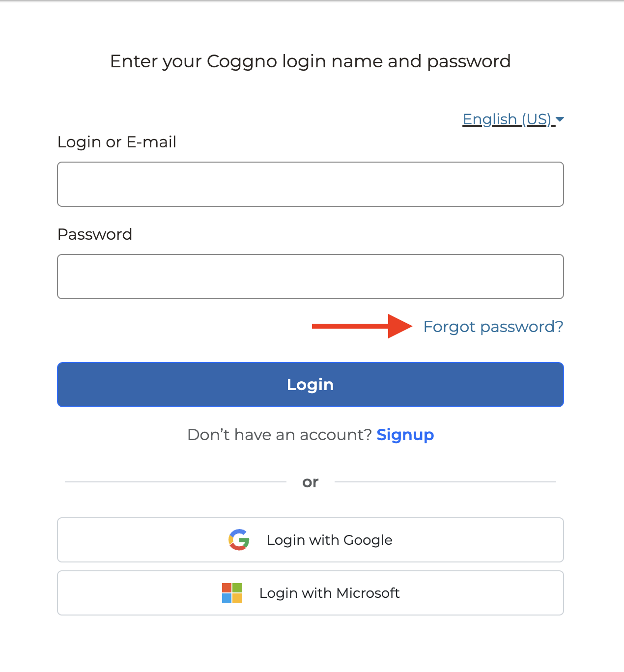Screen dimensions: 624x672
Task: Click the "Don't have an account?" text
Action: (279, 435)
